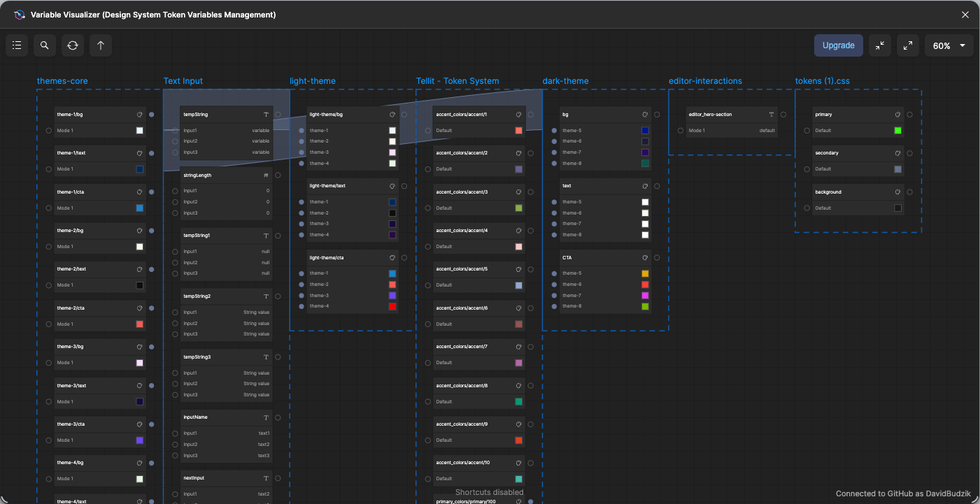Click the tokens (1).css collection title
Image resolution: width=980 pixels, height=504 pixels.
(822, 81)
